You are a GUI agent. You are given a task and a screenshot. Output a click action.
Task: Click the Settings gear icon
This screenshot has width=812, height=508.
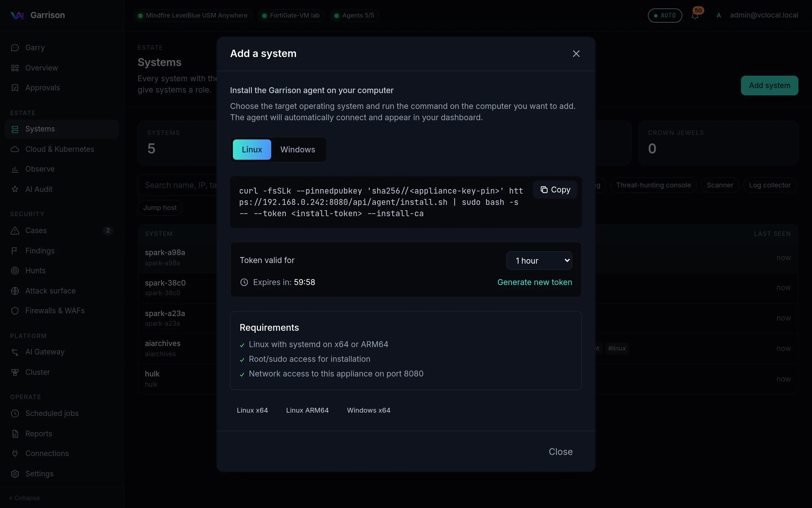(x=15, y=474)
